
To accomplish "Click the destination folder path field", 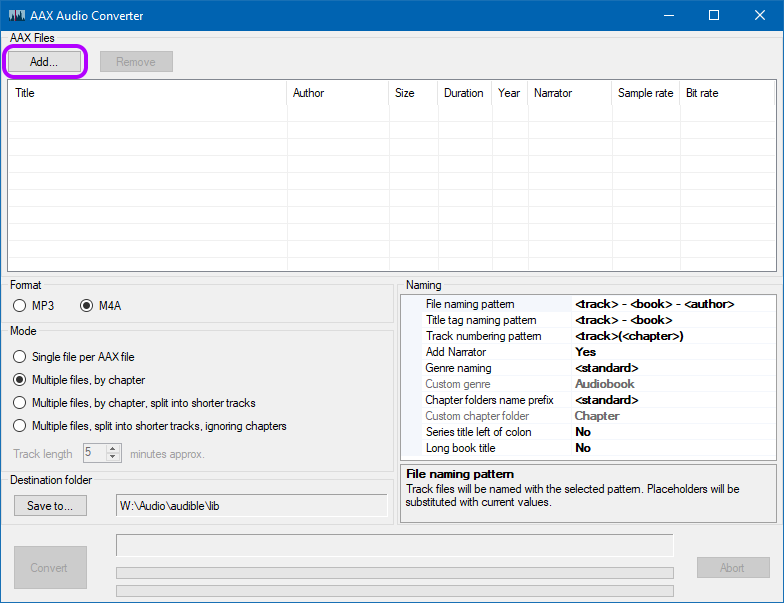I will (x=251, y=506).
